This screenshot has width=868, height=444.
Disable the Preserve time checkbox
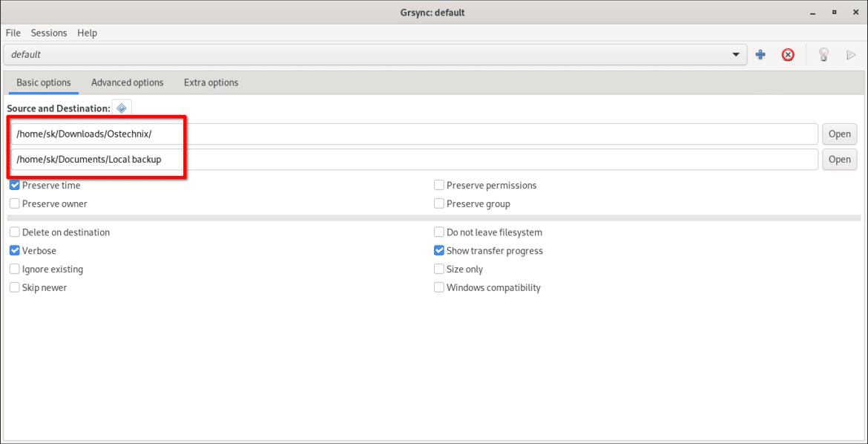pos(14,185)
